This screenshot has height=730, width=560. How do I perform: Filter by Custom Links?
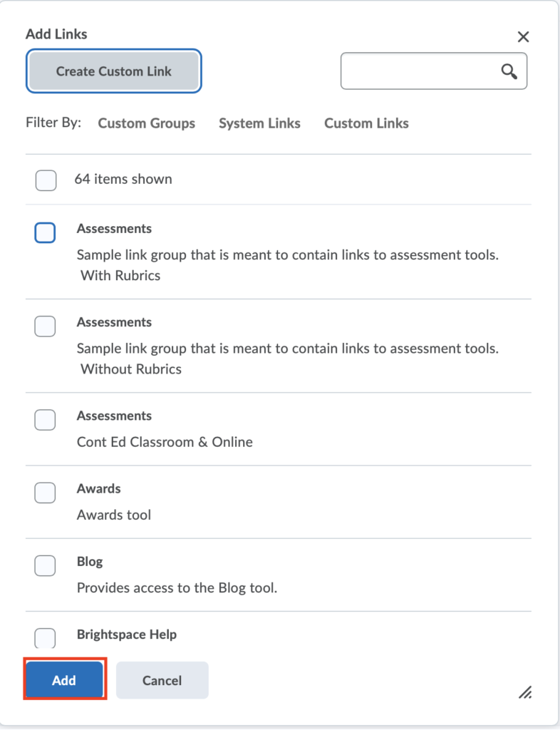(x=366, y=123)
